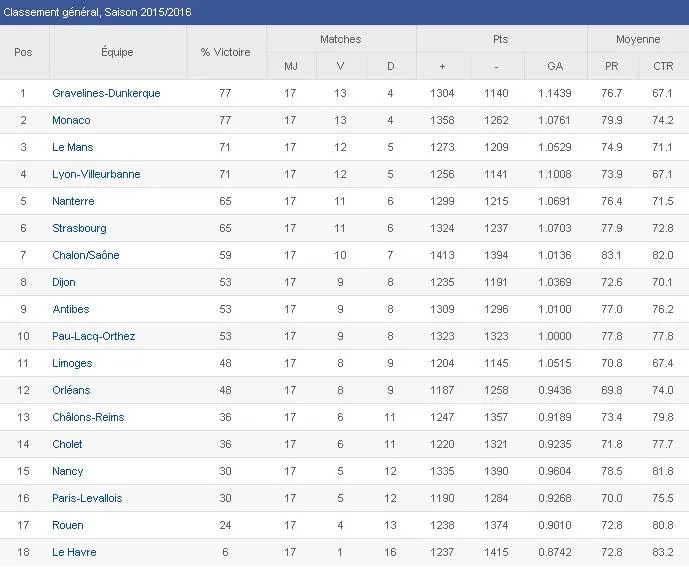Select the Lyon-Villeurbanne team link
Image resolution: width=689 pixels, height=567 pixels.
pos(96,174)
